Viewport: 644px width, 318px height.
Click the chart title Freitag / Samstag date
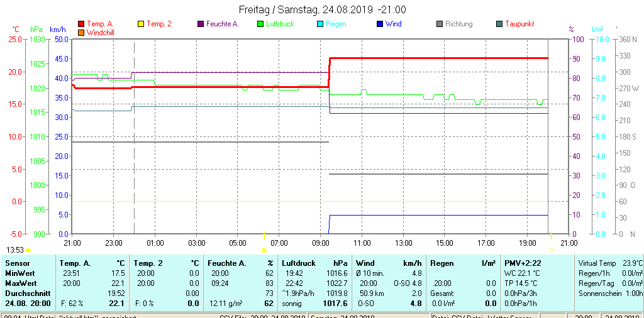(x=322, y=9)
